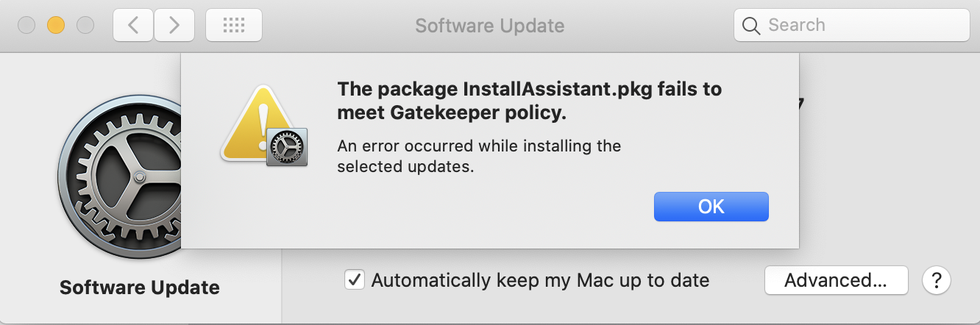
Task: Click the 'An error occurred while installing' message
Action: pyautogui.click(x=479, y=156)
